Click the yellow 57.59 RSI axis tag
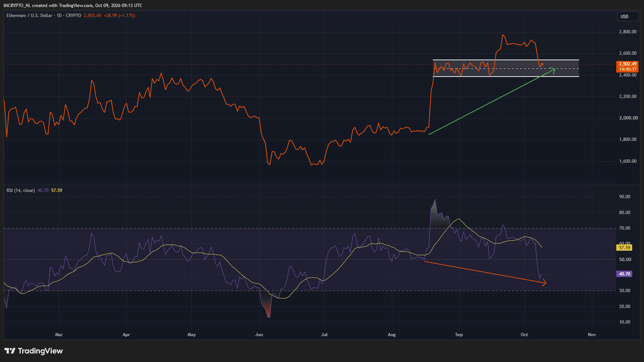The height and width of the screenshot is (362, 644). 624,248
